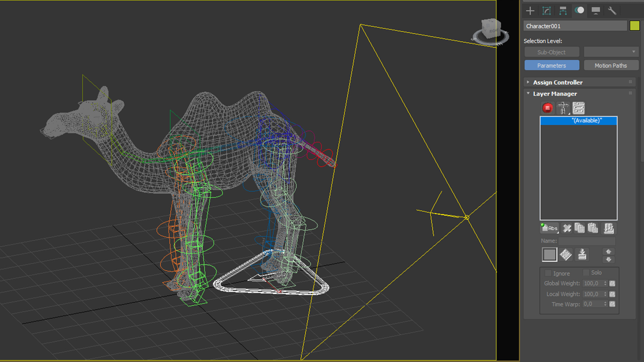Screen dimensions: 644x362
Task: Click the rig figure icon in Layer Manager
Action: [x=563, y=108]
